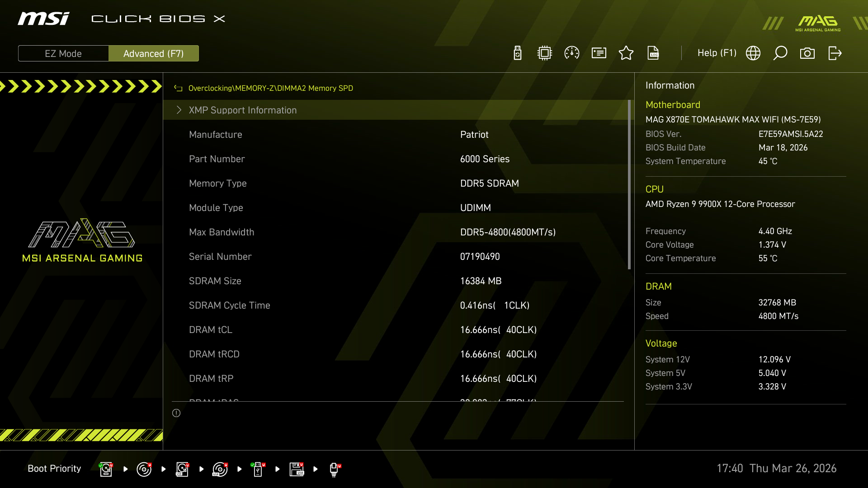Click the info icon at panel bottom

point(176,413)
